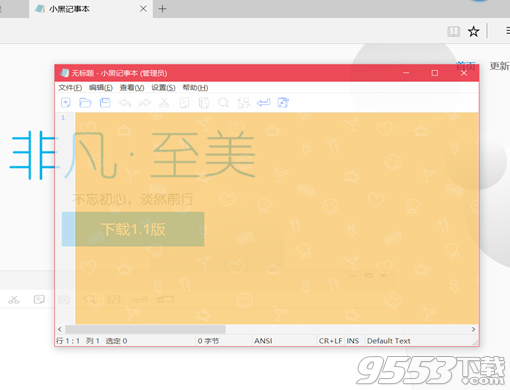The width and height of the screenshot is (510, 390).
Task: Click the browser reading view book icon
Action: 453,32
